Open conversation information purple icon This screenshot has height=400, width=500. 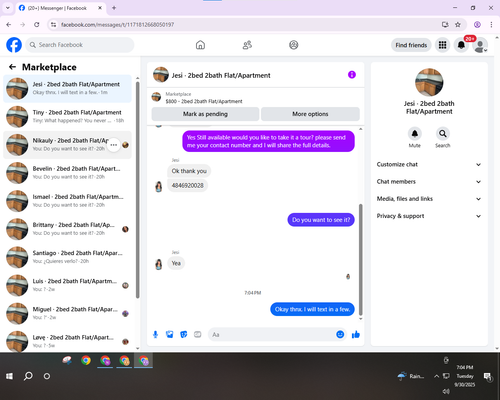(x=352, y=75)
